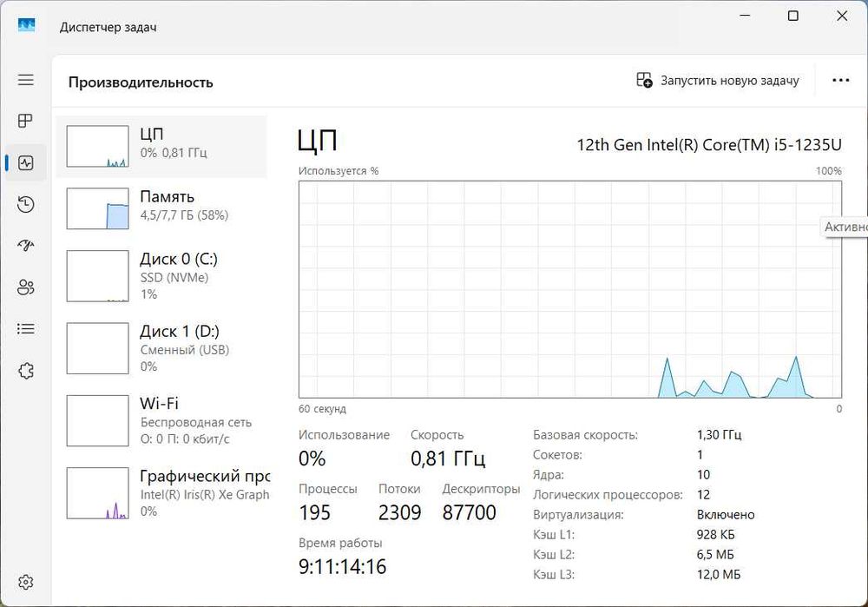Select Диск 1 (D:) USB item
Screen dimensions: 868x607
161,348
